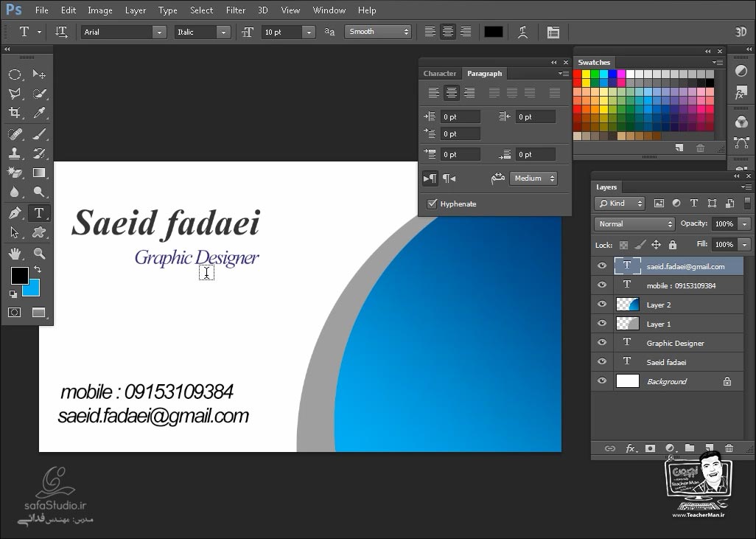The image size is (756, 539).
Task: Swap foreground and background colors
Action: coord(37,269)
